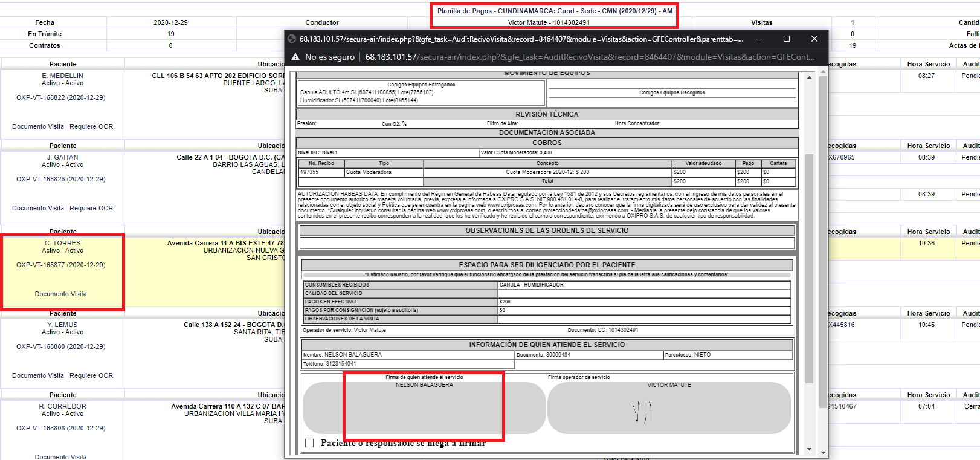Check 'Paciente o responsable se niega a firmar'
980x460 pixels.
coord(309,443)
